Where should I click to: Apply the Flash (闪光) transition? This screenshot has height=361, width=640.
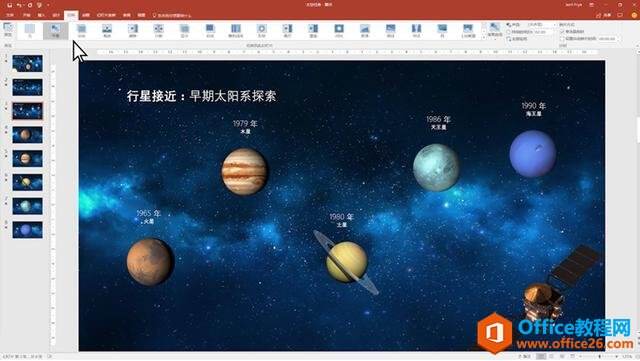click(339, 31)
